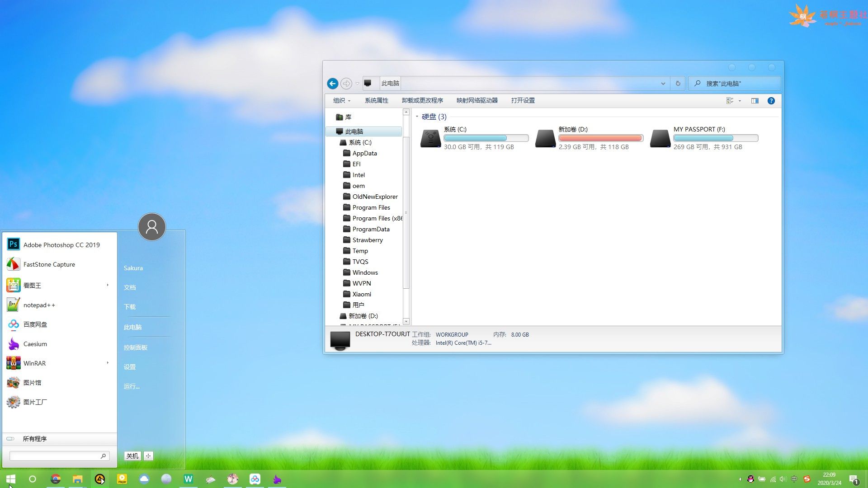Click 打开设置 in Explorer toolbar
Image resolution: width=868 pixels, height=488 pixels.
[x=523, y=101]
